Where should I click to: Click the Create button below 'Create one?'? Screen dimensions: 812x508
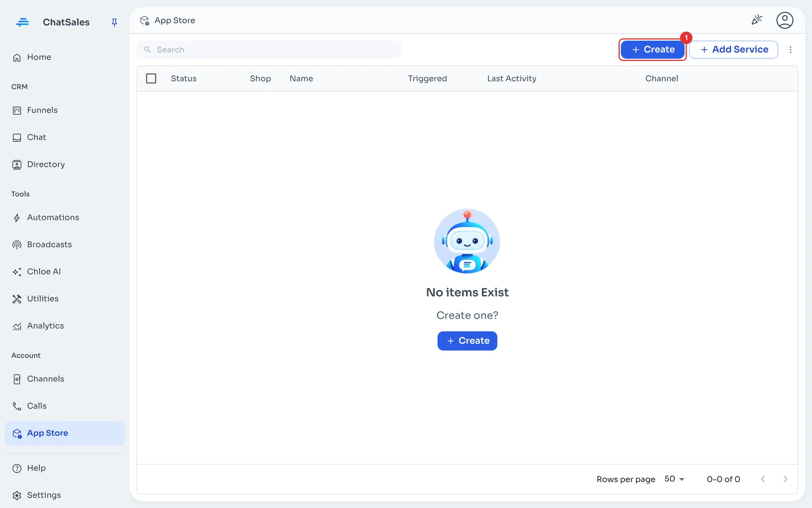click(x=467, y=341)
